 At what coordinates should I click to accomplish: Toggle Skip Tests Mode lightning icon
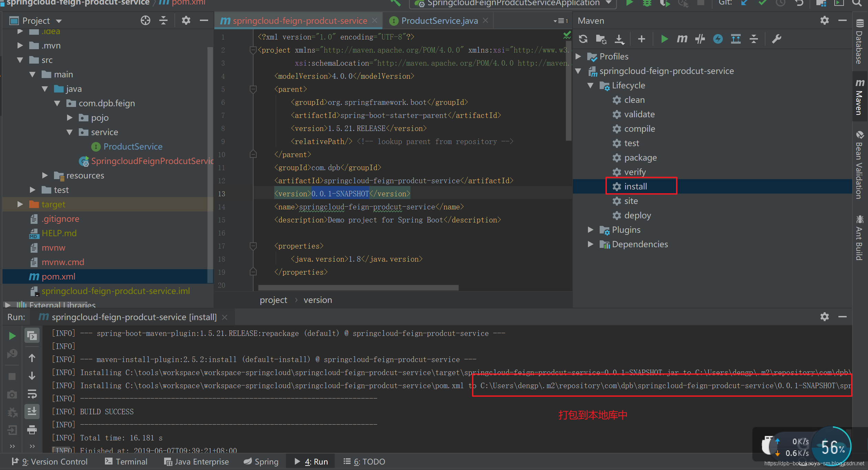(x=718, y=39)
